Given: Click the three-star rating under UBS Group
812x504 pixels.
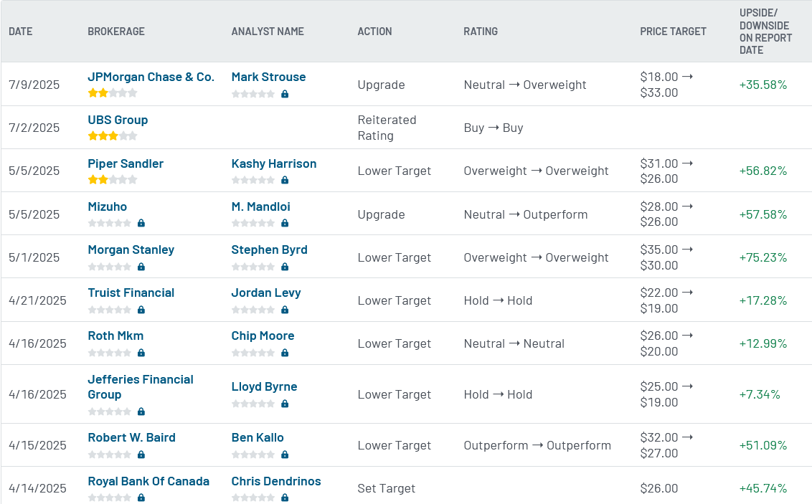Looking at the screenshot, I should (x=113, y=136).
